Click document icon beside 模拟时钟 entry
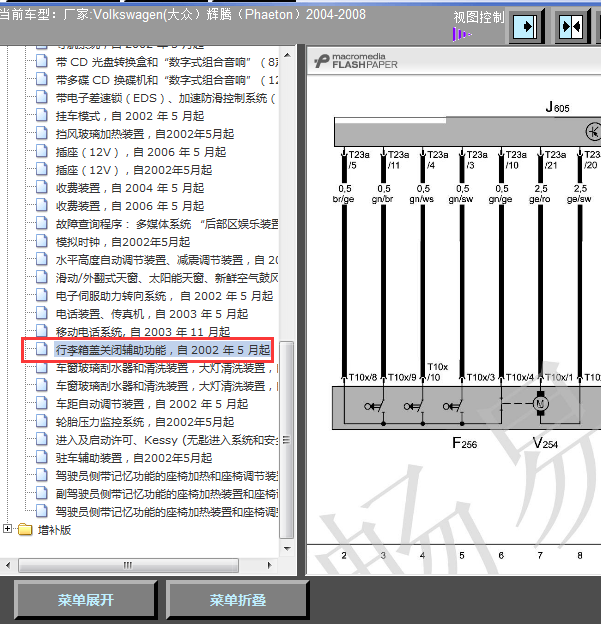601x624 pixels. tap(42, 241)
